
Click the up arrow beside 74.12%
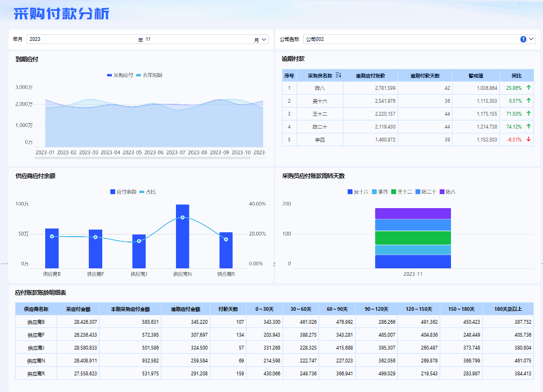(x=528, y=126)
